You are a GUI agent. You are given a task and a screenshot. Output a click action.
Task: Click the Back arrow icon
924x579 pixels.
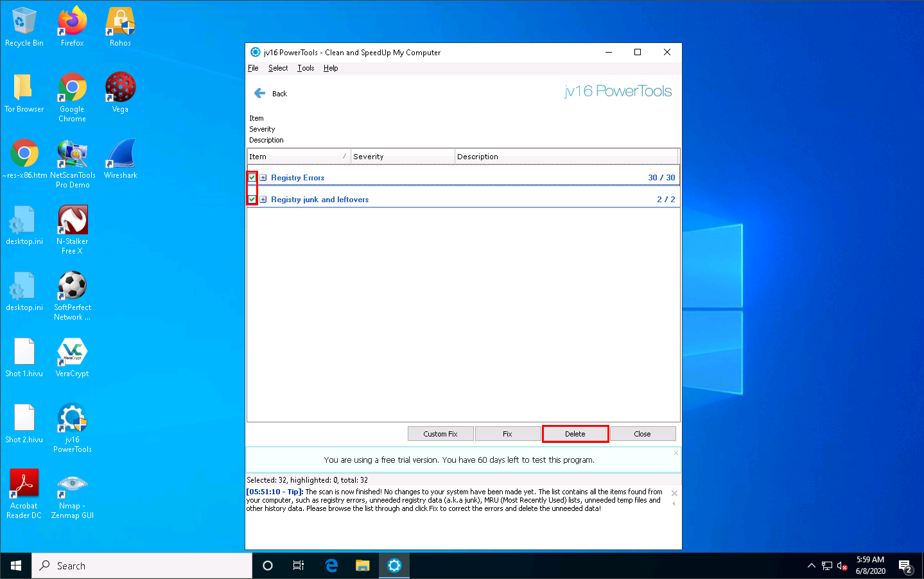260,93
